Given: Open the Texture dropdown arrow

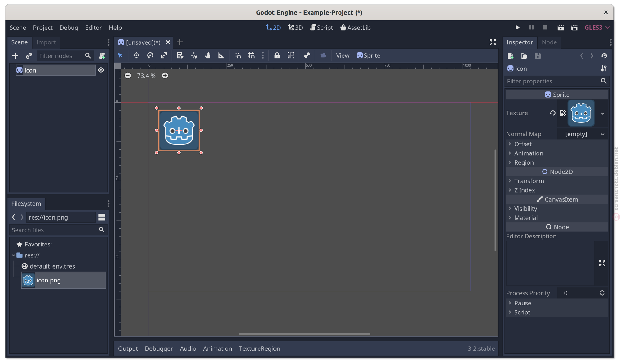Looking at the screenshot, I should (603, 113).
